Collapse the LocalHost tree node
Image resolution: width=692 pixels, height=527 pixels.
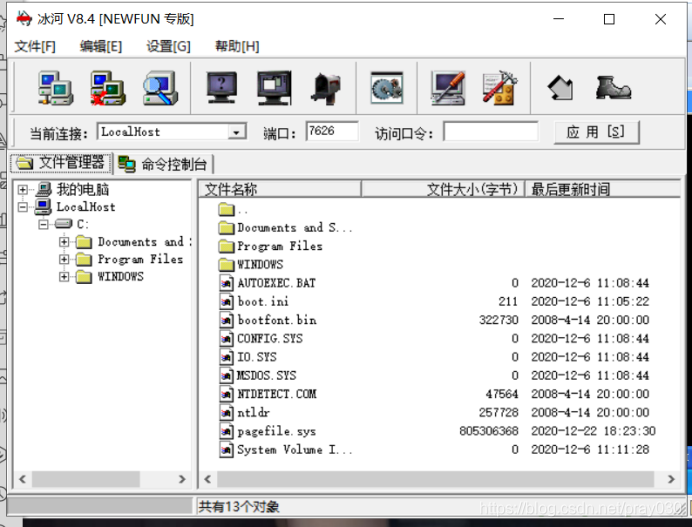click(23, 207)
